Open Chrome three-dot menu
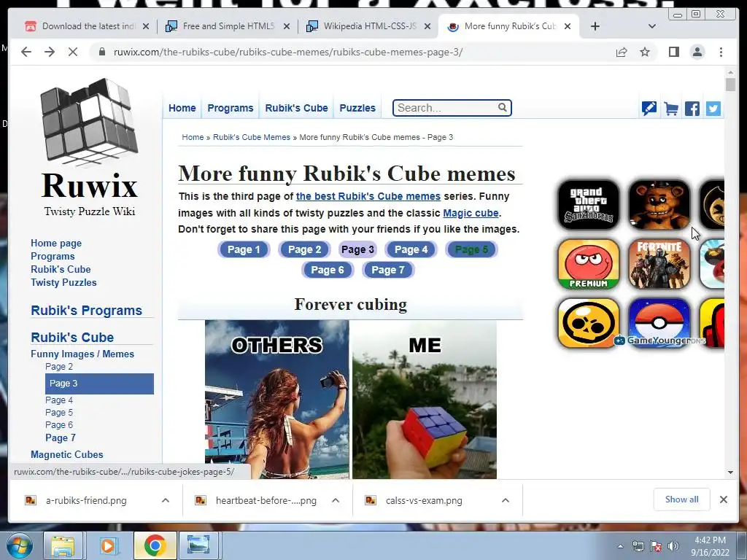747x560 pixels. [721, 52]
